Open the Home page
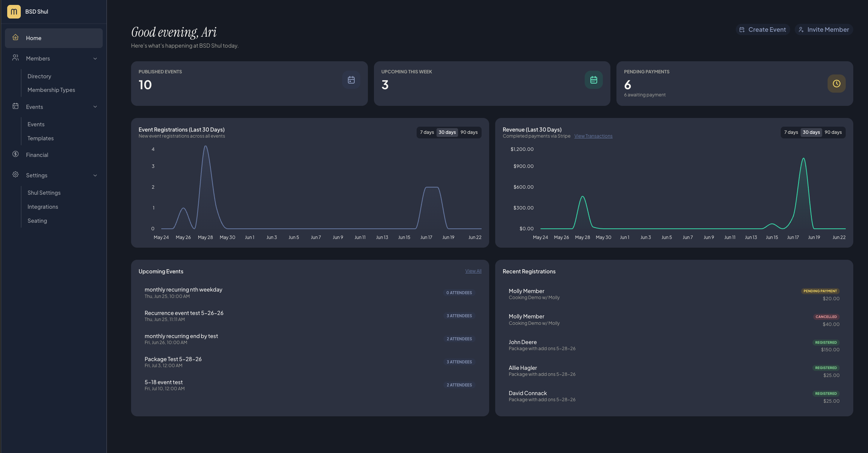This screenshot has height=453, width=868. coord(54,38)
